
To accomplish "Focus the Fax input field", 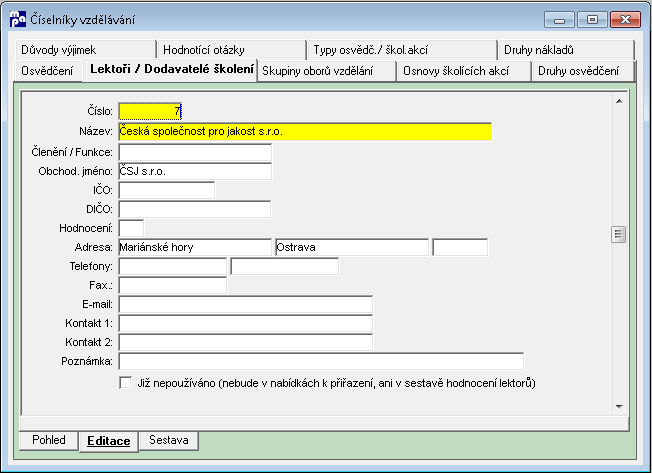I will (x=173, y=286).
